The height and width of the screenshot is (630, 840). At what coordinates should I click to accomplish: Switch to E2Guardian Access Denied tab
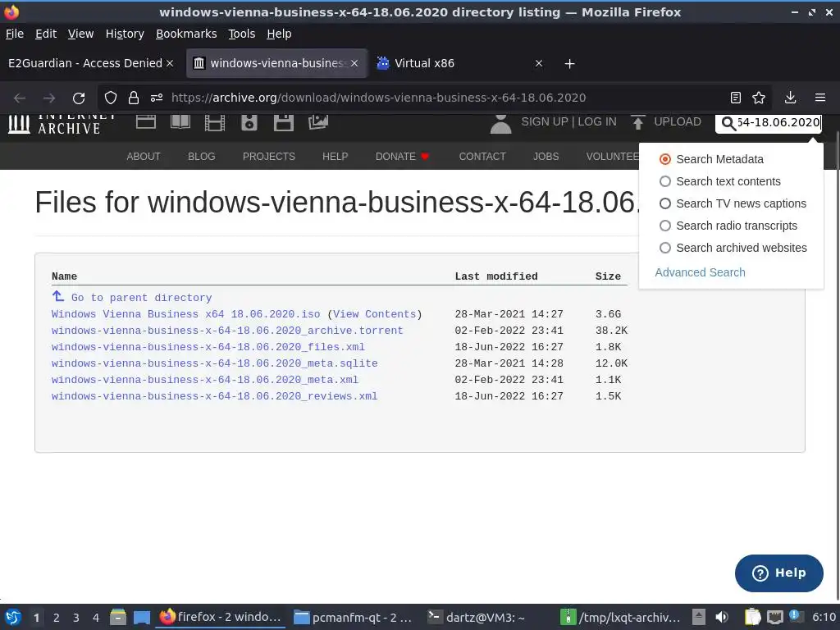click(x=85, y=63)
